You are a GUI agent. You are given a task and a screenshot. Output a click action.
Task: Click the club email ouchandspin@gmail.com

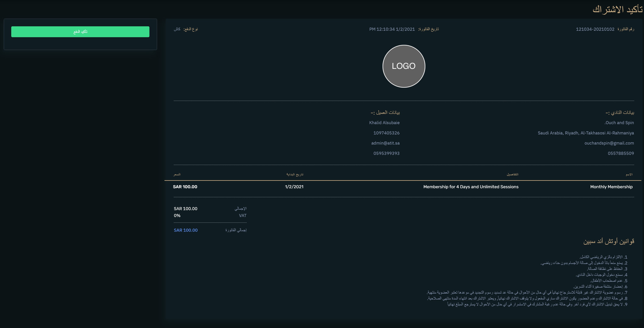click(609, 143)
